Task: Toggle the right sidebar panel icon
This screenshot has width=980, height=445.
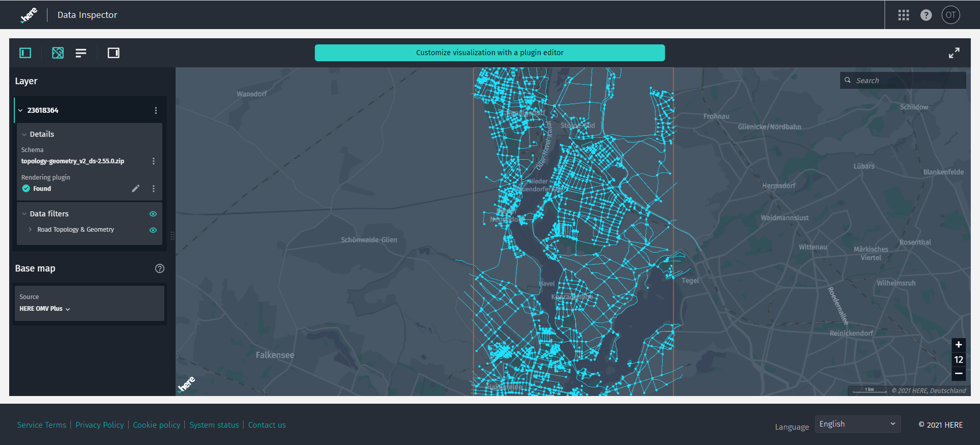Action: [113, 53]
